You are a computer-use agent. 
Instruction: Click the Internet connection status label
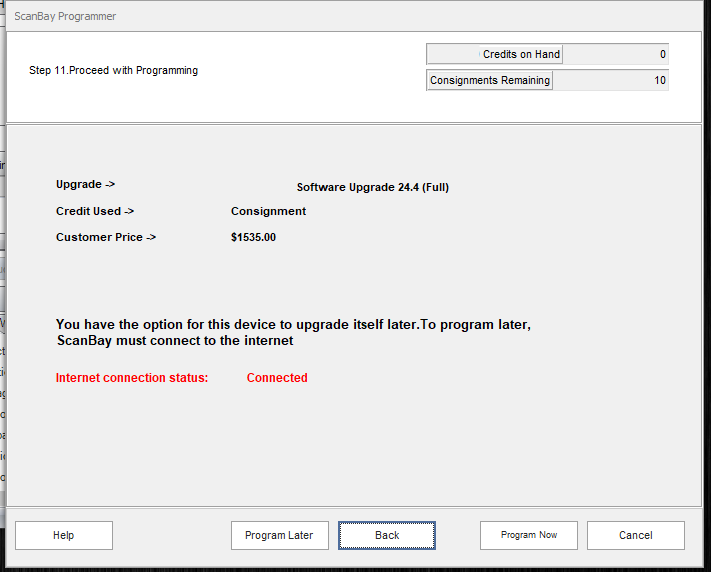[x=132, y=378]
